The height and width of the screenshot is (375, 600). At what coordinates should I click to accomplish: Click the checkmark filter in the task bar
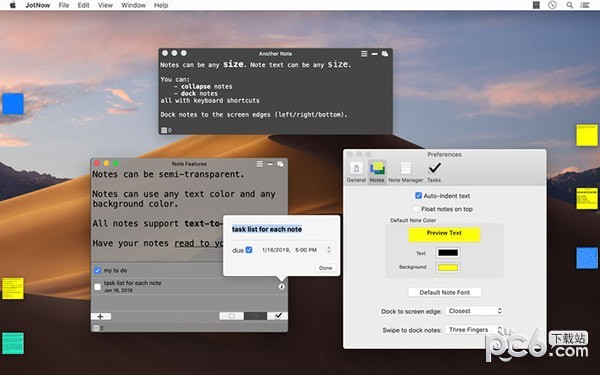pyautogui.click(x=278, y=316)
